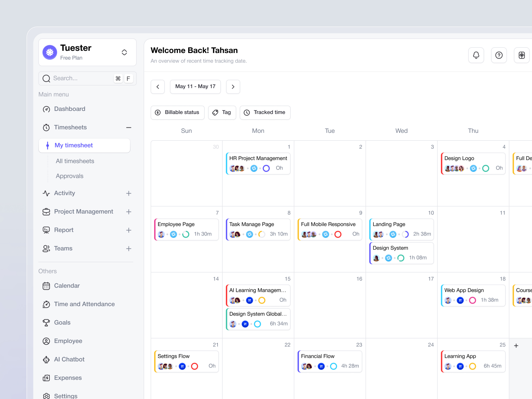Click the progress ring on Learning App card
This screenshot has height=399, width=532.
coord(472,366)
